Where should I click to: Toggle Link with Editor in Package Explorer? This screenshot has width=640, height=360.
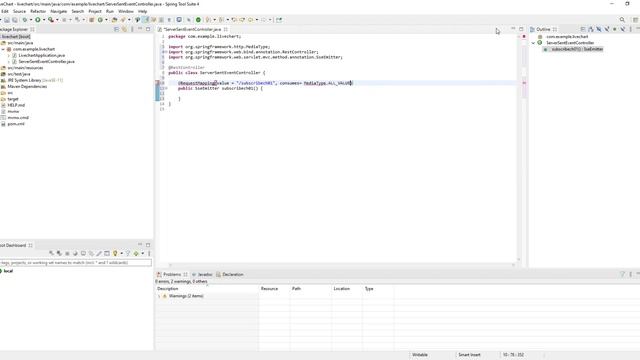124,29
